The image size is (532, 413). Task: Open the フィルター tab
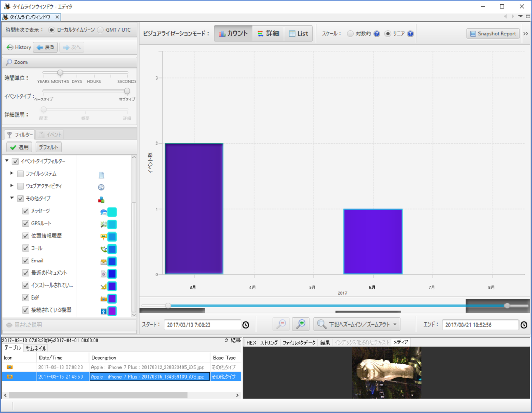pyautogui.click(x=20, y=135)
